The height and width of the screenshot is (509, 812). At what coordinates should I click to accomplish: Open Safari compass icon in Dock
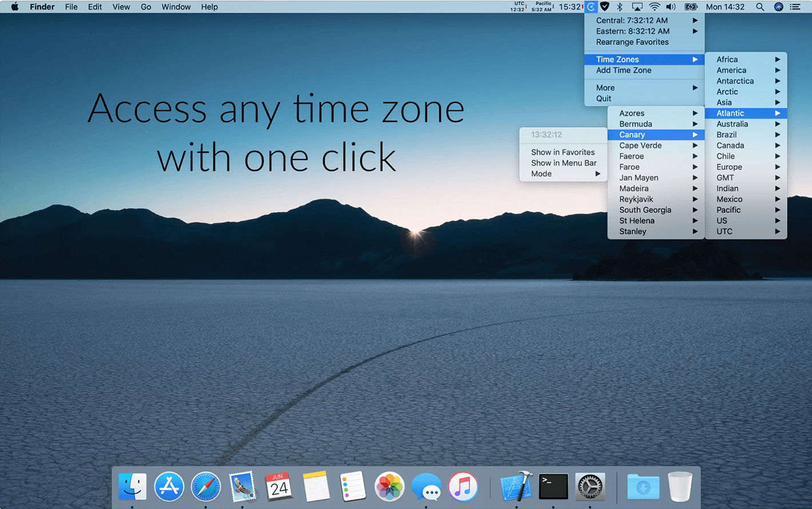pyautogui.click(x=206, y=487)
